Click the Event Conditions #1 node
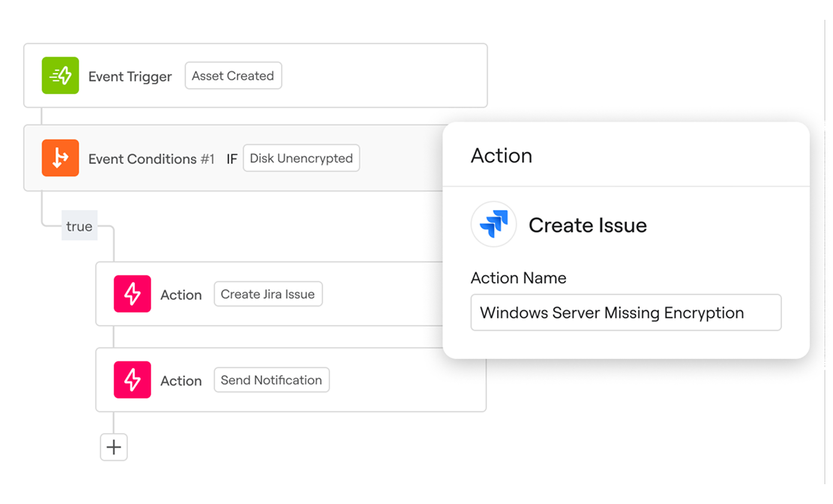 (151, 158)
